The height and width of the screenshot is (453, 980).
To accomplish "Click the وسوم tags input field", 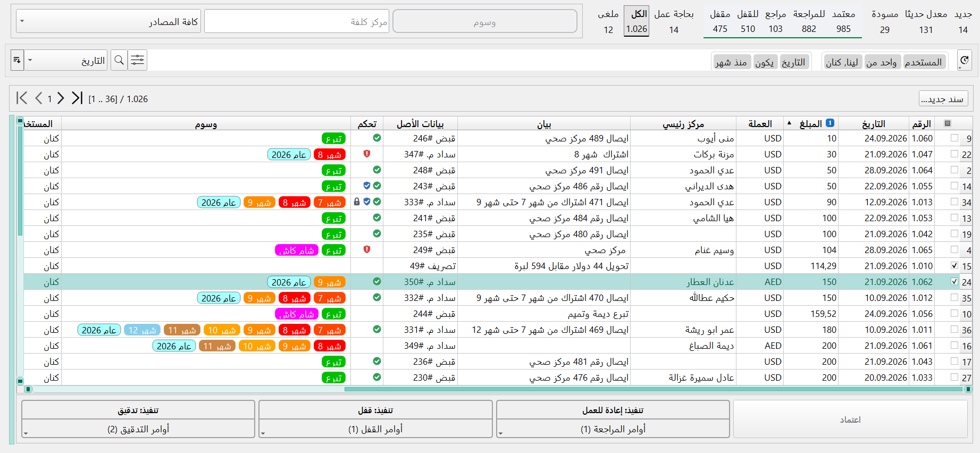I will [485, 21].
